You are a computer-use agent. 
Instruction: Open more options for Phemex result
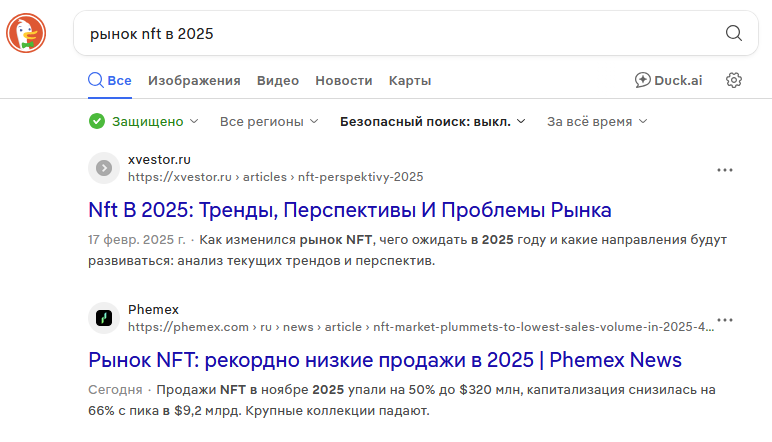click(x=725, y=320)
